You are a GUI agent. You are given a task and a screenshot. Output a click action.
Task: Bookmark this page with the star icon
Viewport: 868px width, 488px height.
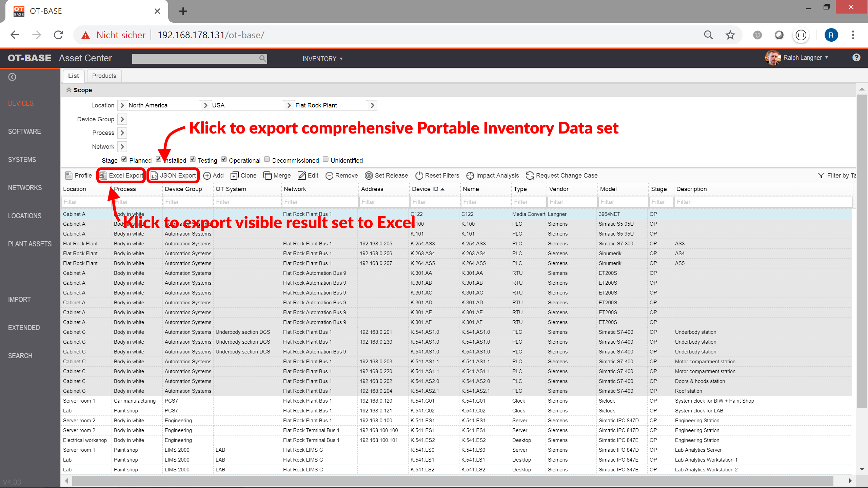tap(730, 35)
